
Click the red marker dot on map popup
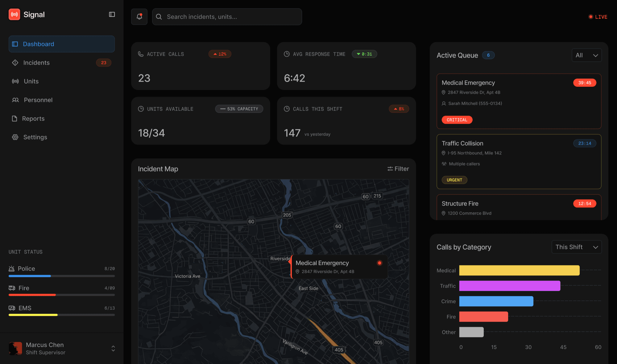[379, 263]
